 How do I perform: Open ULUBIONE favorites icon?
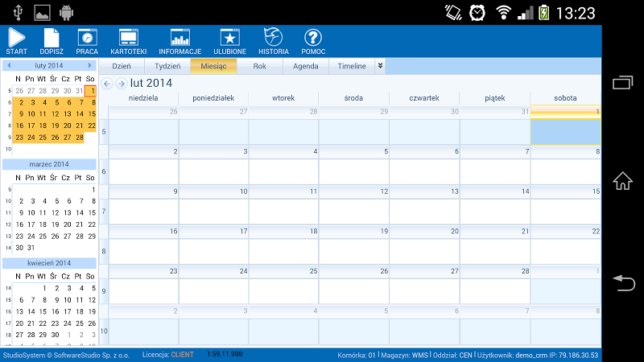[x=229, y=41]
